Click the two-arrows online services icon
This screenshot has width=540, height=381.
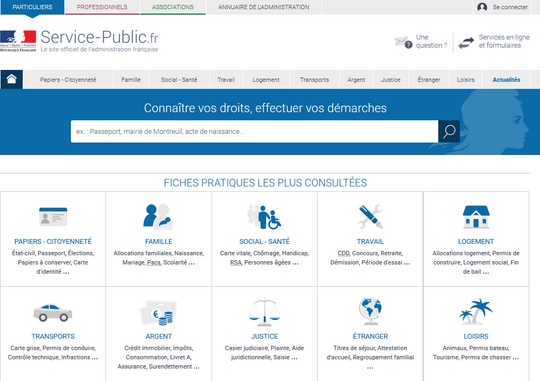pyautogui.click(x=466, y=43)
